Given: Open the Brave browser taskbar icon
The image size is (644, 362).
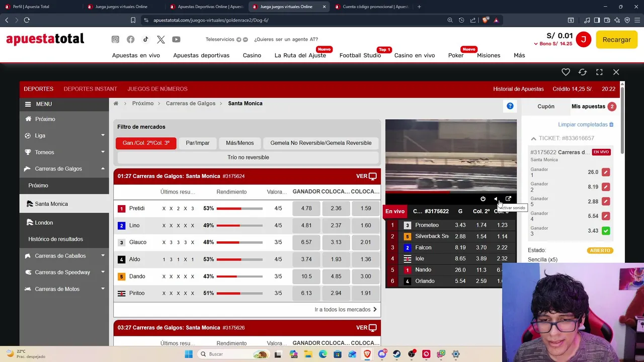Looking at the screenshot, I should [367, 354].
